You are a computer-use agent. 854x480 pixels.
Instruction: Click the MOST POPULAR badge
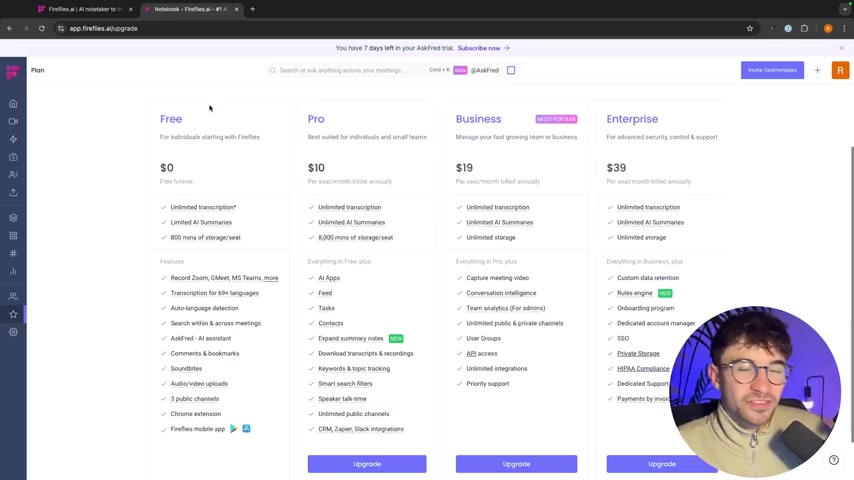pos(556,119)
